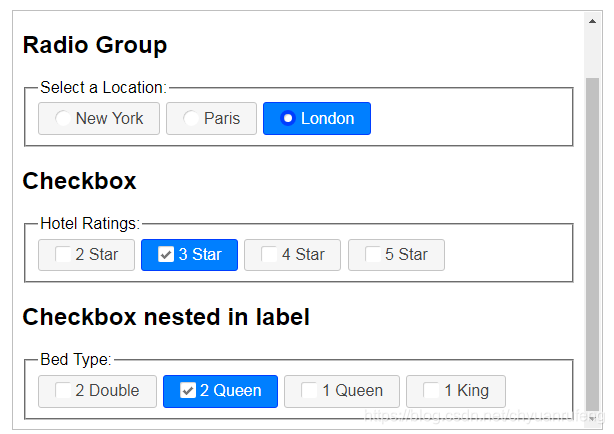Click the Hotel Ratings legend text
Viewport: 614px width, 434px height.
click(90, 224)
